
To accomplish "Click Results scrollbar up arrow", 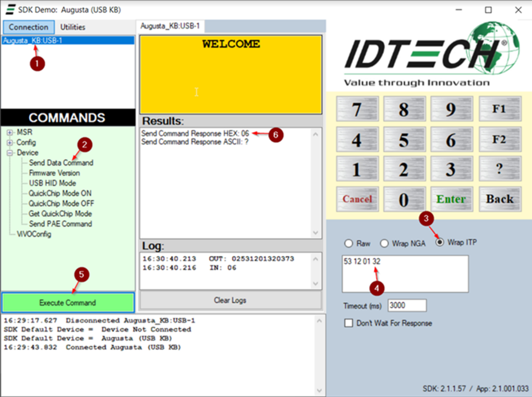I will pyautogui.click(x=316, y=135).
